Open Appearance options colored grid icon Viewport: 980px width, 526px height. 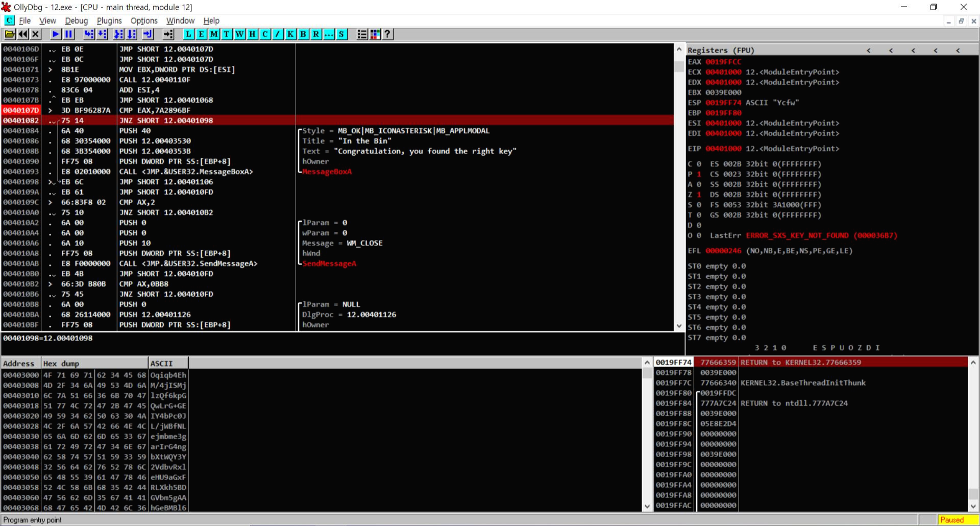(x=375, y=34)
